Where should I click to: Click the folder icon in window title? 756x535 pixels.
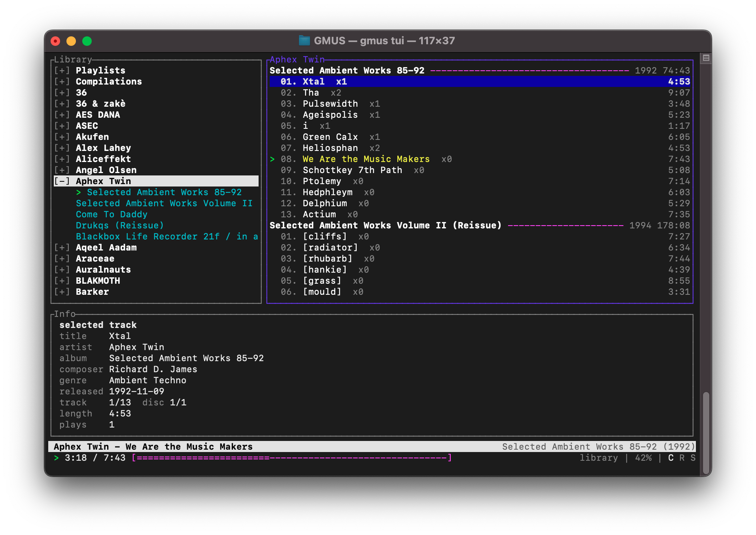[304, 41]
